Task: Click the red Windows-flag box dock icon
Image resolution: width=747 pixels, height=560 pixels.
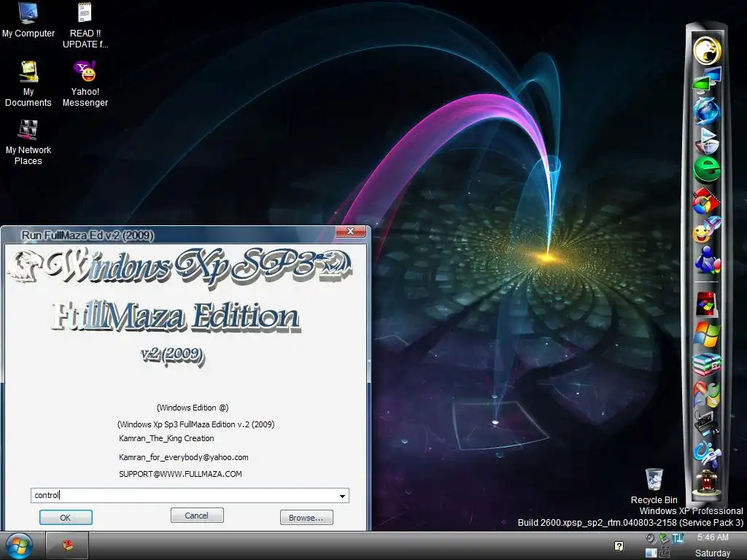Action: [707, 304]
